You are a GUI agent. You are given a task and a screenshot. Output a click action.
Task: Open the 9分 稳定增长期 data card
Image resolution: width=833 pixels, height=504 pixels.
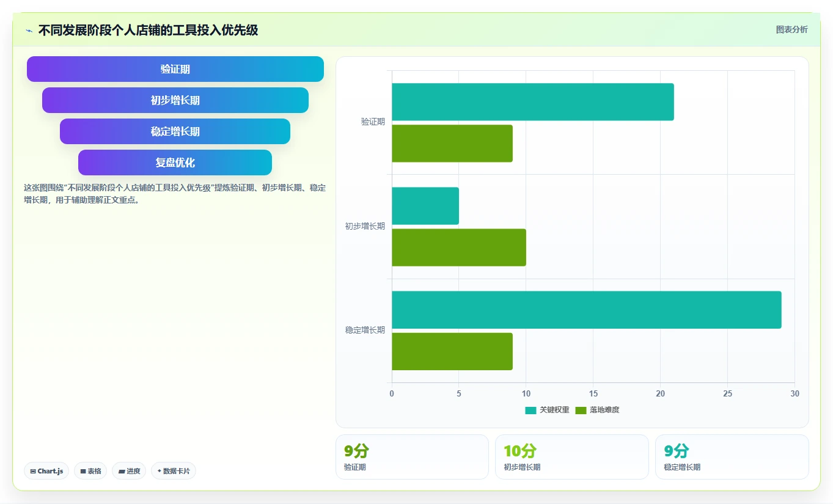[732, 457]
